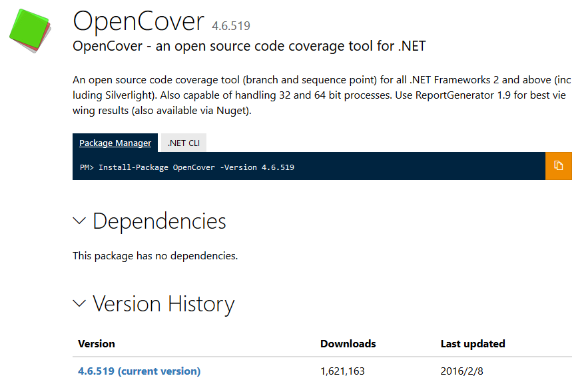
Task: Click the subtitle 'an open source code coverage tool'
Action: click(249, 46)
